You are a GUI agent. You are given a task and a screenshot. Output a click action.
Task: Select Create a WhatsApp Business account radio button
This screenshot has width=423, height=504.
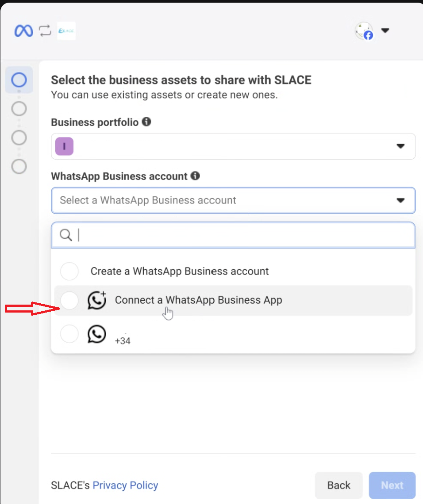[x=69, y=271]
